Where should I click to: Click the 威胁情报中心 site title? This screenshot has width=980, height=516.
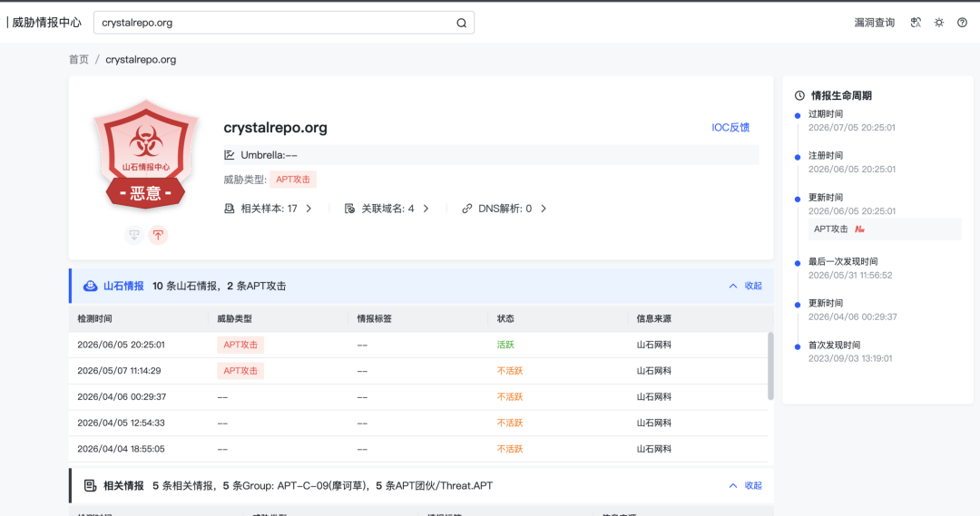coord(47,23)
